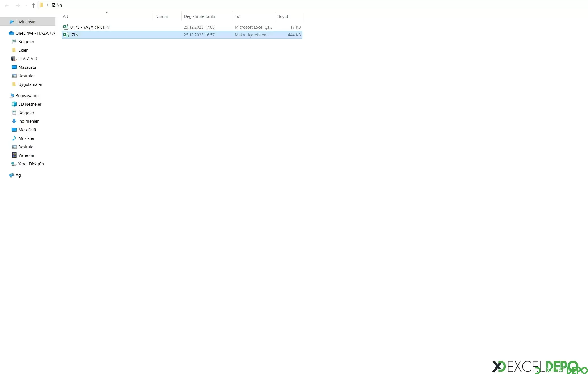Select the İZİN file name
Screen dimensions: 588x374
(x=74, y=35)
